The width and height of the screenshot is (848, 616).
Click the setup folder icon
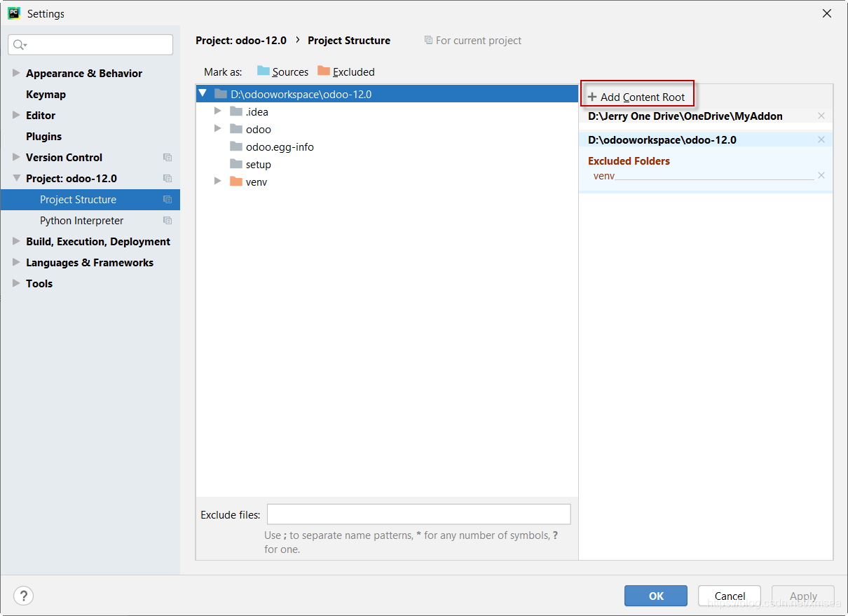(236, 164)
